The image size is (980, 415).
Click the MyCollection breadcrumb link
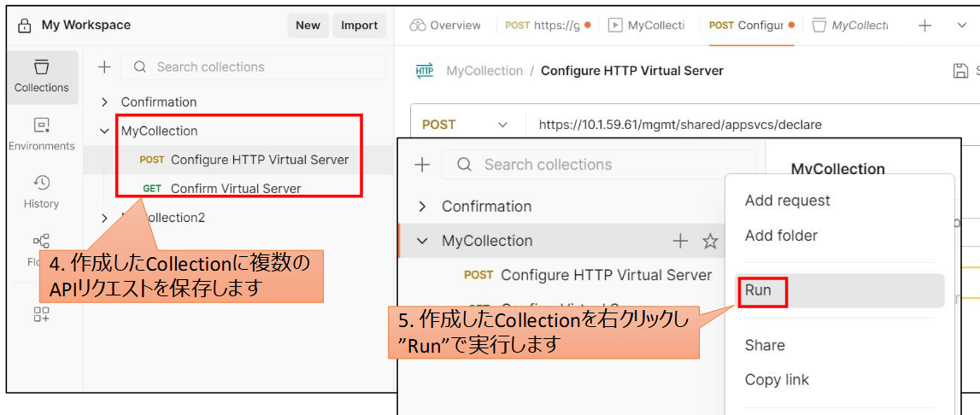484,71
